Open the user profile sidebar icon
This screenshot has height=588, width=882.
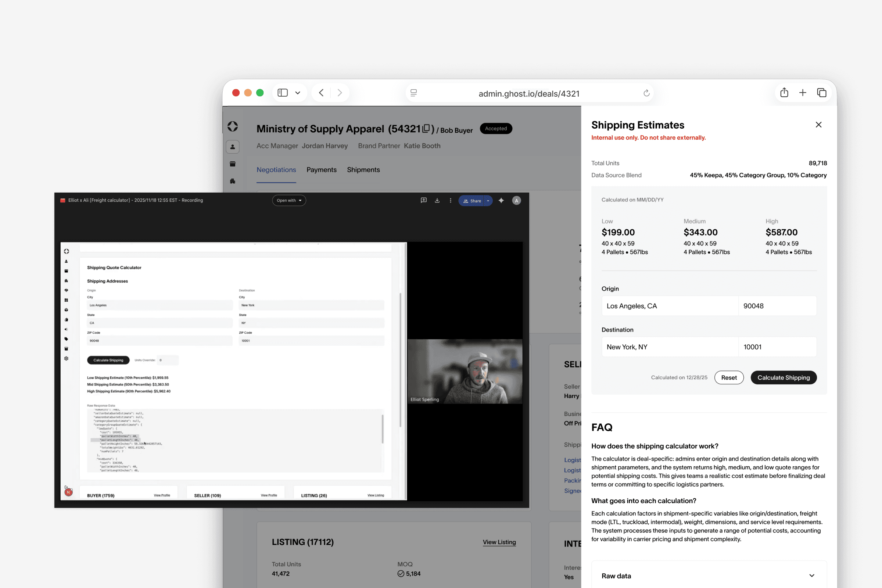pyautogui.click(x=233, y=147)
